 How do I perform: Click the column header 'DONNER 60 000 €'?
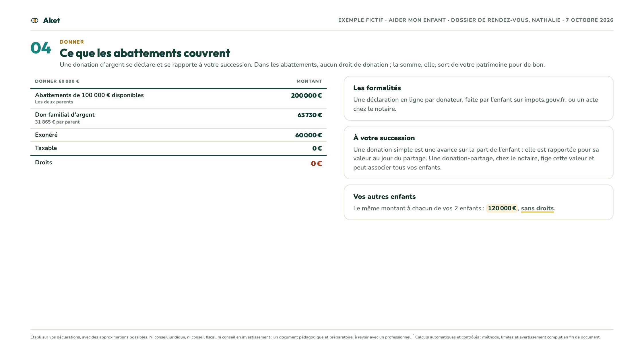[57, 81]
